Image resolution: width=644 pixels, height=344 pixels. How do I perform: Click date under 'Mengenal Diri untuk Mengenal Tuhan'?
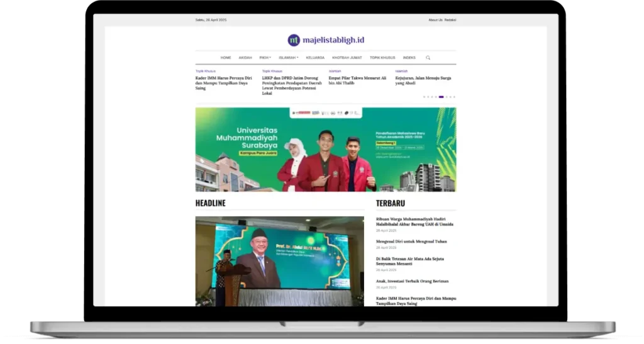[386, 248]
